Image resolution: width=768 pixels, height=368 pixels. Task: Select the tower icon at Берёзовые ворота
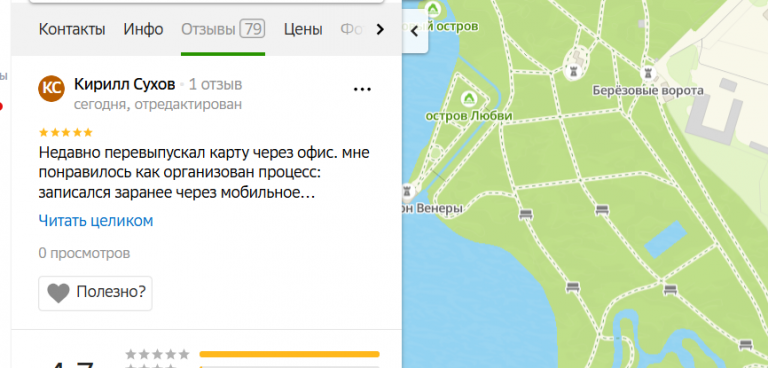click(648, 74)
